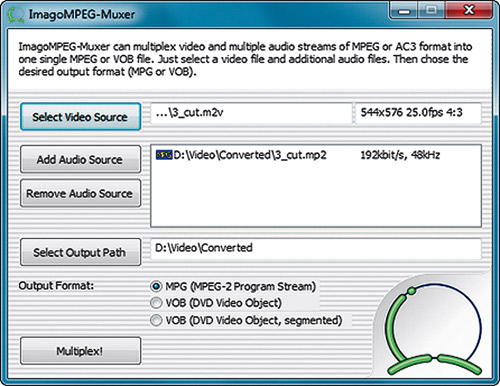This screenshot has height=386, width=500.
Task: Click the video source path field showing 3_cut.m2v
Action: point(251,113)
